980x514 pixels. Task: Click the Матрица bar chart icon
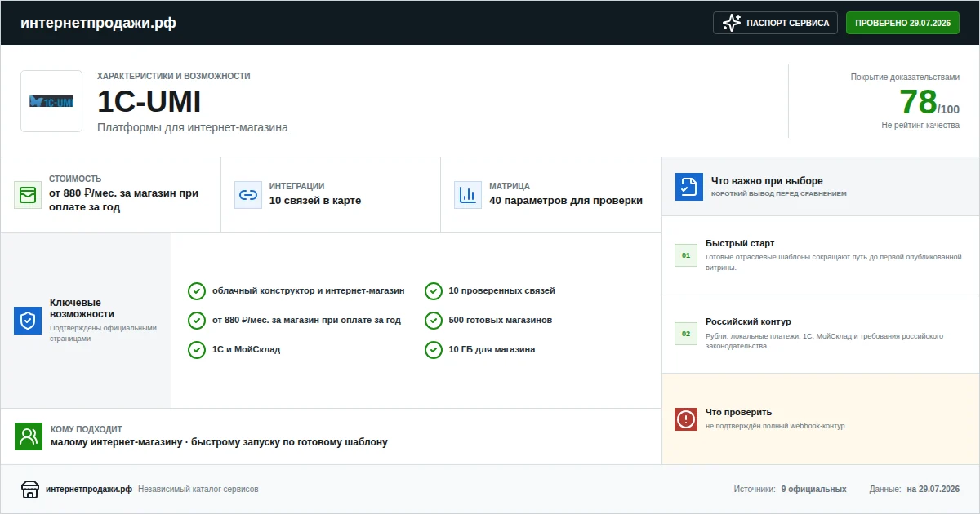tap(468, 195)
